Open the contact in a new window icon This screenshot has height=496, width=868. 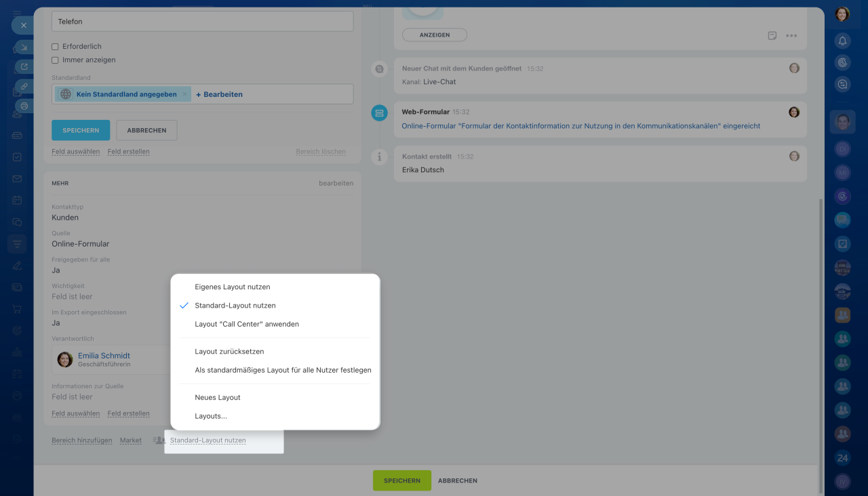24,66
